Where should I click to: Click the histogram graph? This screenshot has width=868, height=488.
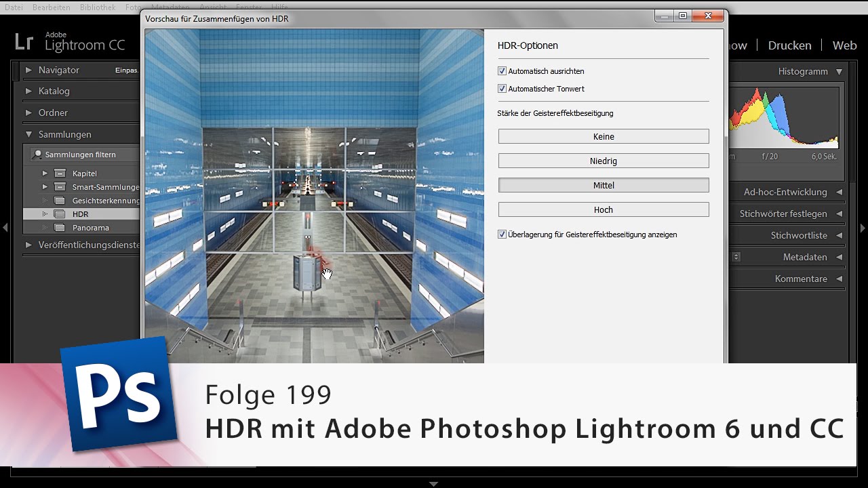[x=783, y=119]
